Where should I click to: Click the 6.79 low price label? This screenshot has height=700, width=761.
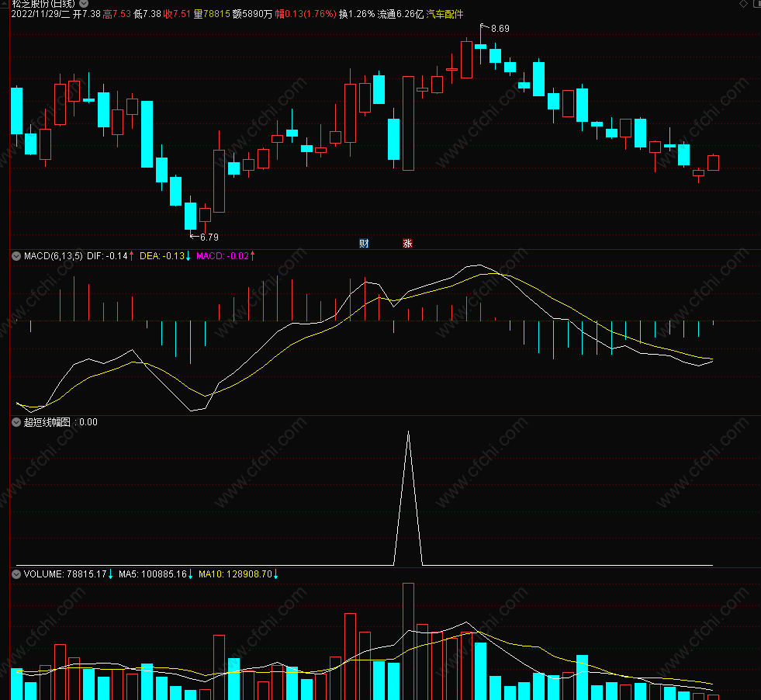(209, 237)
